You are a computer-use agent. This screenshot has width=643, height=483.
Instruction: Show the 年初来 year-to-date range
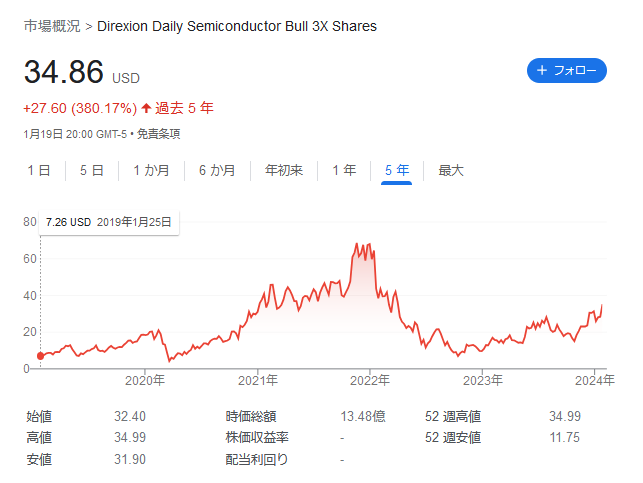coord(284,170)
